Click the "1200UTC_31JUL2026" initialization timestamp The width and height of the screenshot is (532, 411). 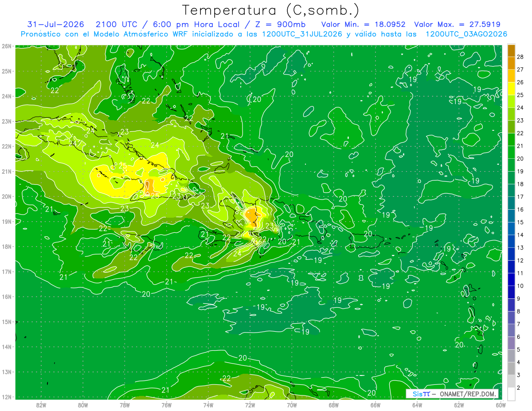coord(302,34)
